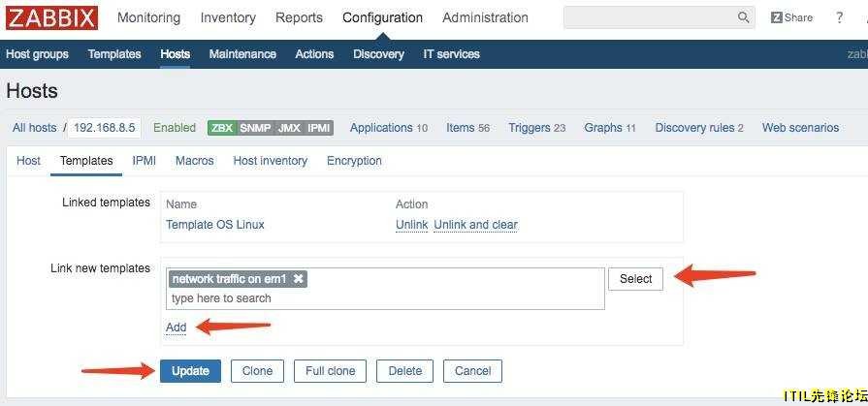This screenshot has height=406, width=868.
Task: Open the Inventory menu
Action: [x=228, y=17]
